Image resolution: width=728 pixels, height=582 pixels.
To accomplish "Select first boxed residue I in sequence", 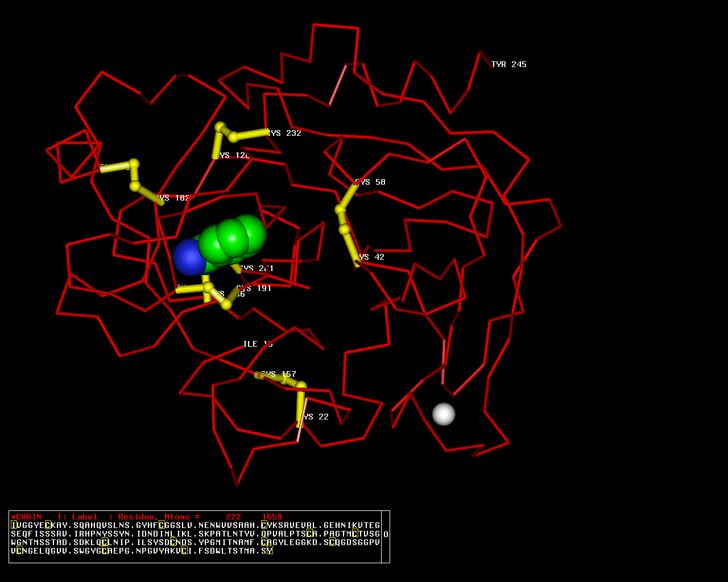I will 14,525.
